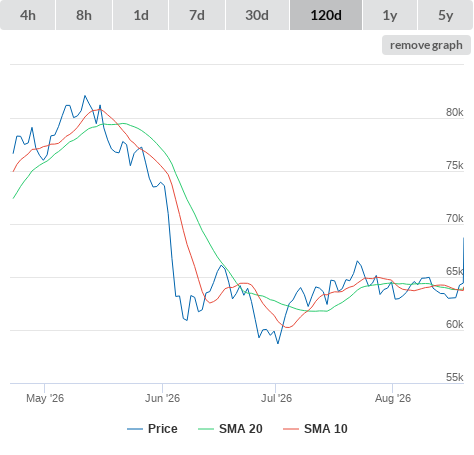Screen dimensions: 474x455
Task: Show the 5y price history
Action: pyautogui.click(x=446, y=15)
